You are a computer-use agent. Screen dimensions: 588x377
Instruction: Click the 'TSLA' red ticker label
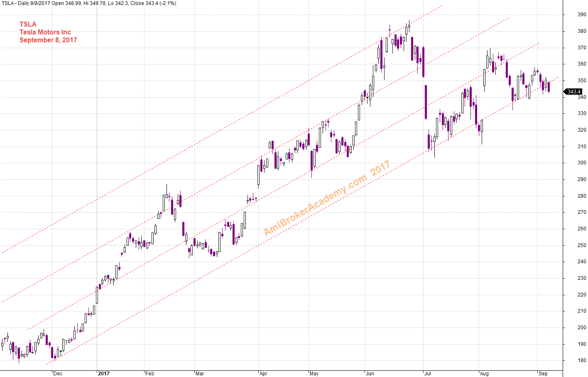(28, 24)
